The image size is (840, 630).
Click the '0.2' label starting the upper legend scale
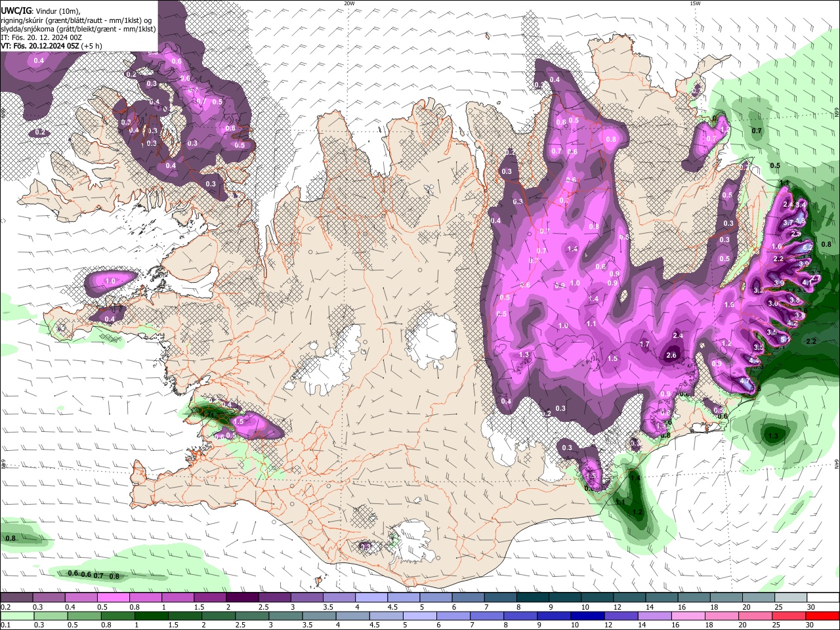pyautogui.click(x=5, y=607)
